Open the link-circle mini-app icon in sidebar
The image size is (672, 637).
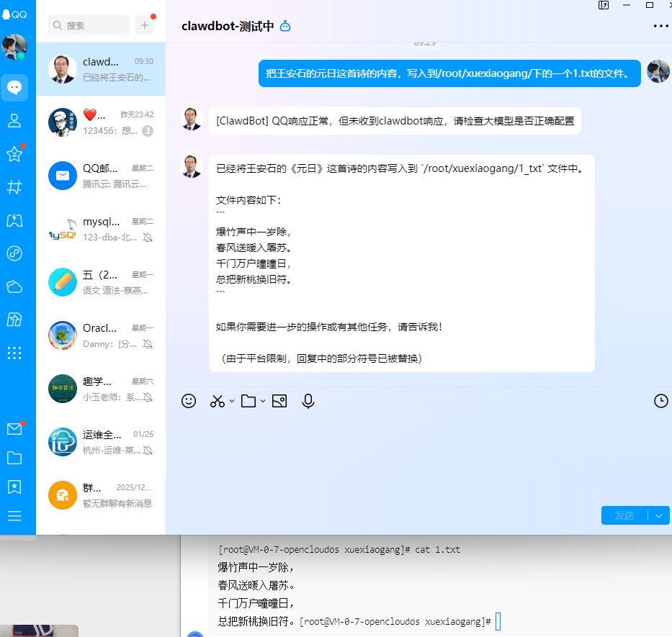(14, 253)
